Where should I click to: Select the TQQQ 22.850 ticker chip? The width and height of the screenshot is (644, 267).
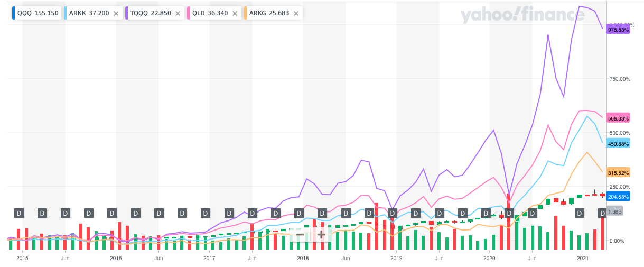tap(155, 13)
